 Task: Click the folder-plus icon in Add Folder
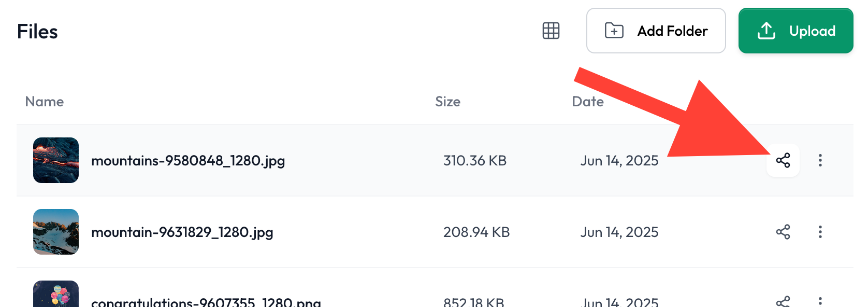pyautogui.click(x=614, y=31)
